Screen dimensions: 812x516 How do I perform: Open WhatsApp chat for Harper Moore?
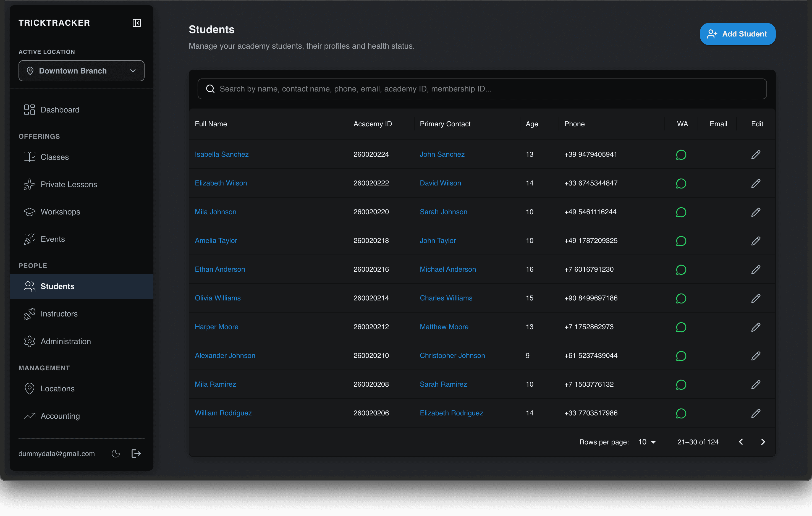(x=681, y=327)
